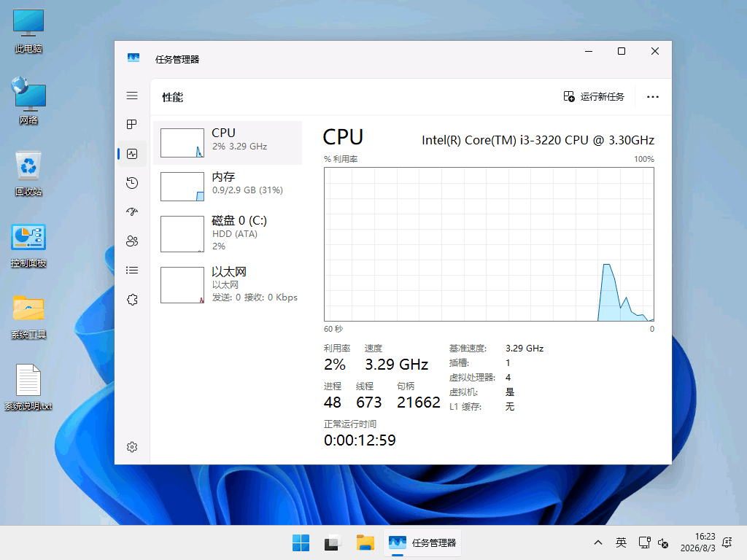The height and width of the screenshot is (560, 747).
Task: Click 运行新任务 button
Action: click(594, 97)
